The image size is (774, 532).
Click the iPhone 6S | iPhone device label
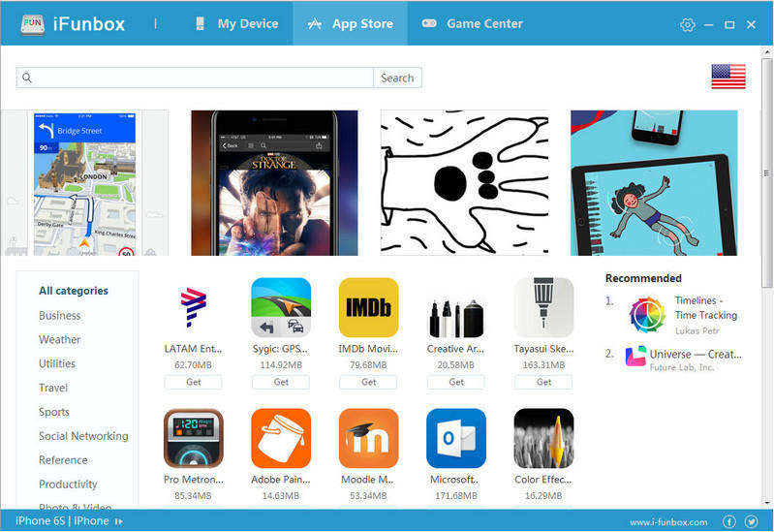tap(62, 521)
